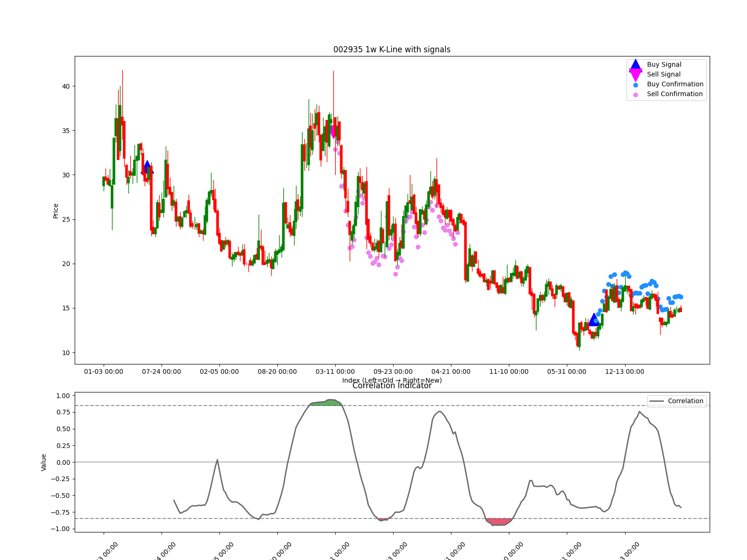Click the 'Correlation Indicator' subplot title

tap(392, 385)
